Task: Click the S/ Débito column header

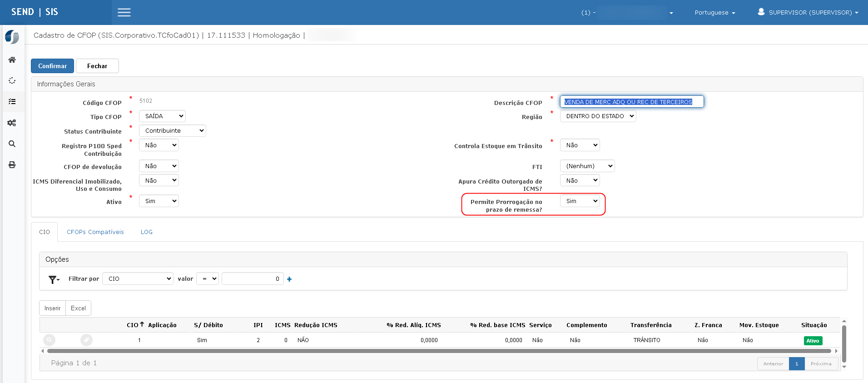Action: click(x=208, y=325)
